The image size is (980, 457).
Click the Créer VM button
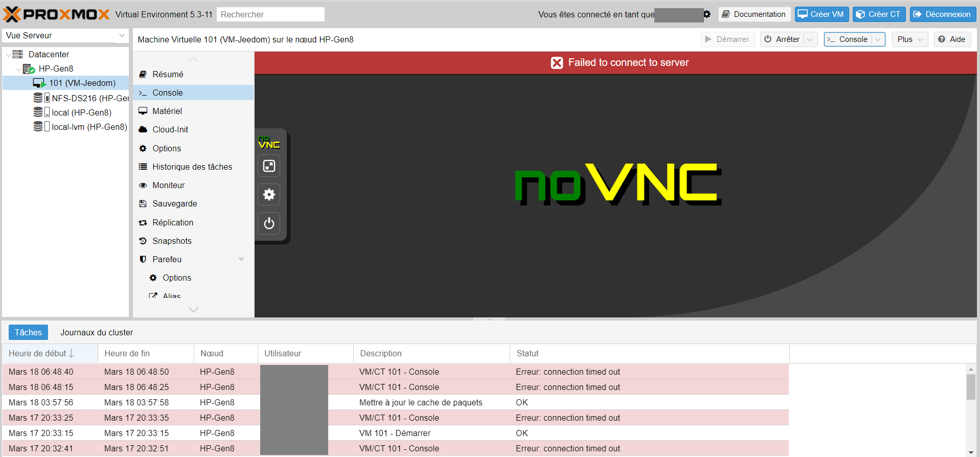tap(822, 14)
